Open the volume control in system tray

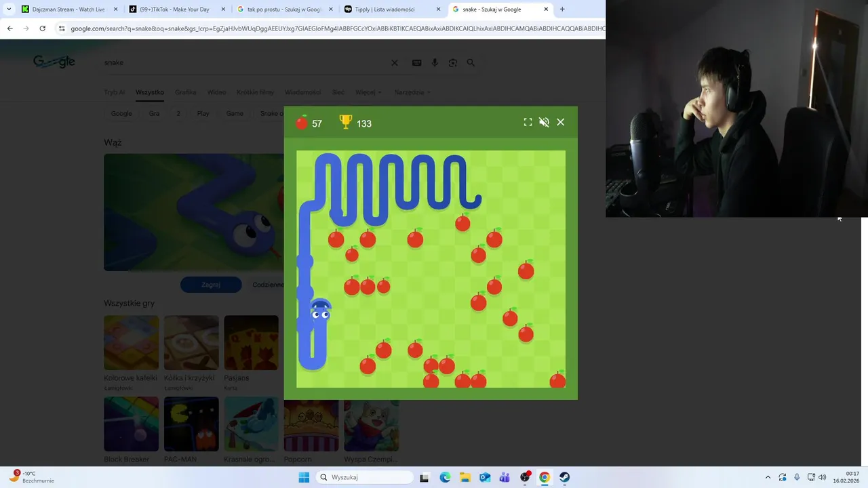point(823,477)
